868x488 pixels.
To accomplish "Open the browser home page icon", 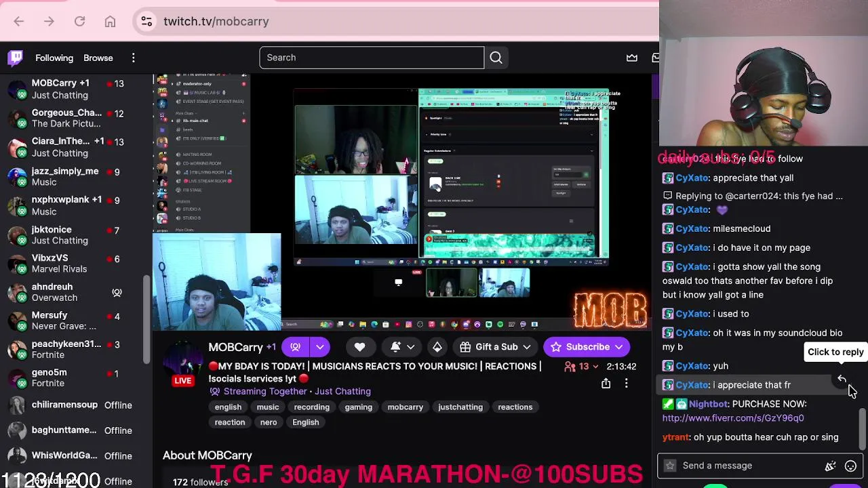I will 110,22.
